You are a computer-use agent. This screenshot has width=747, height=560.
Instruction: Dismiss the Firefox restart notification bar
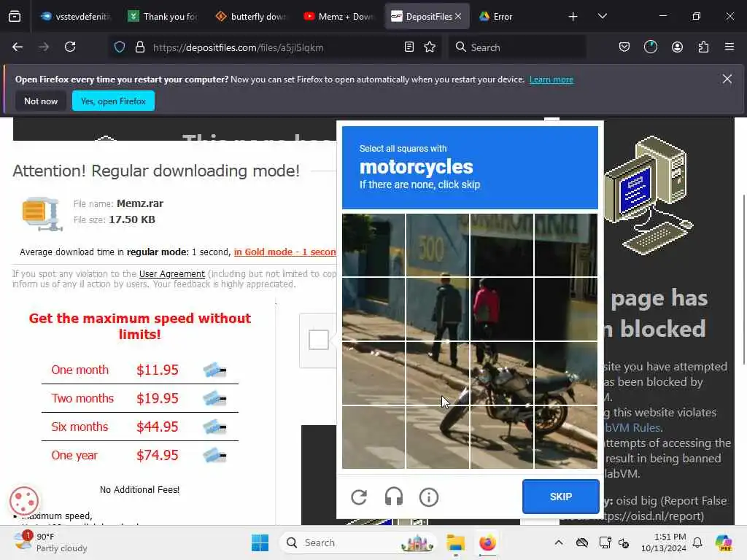coord(727,79)
